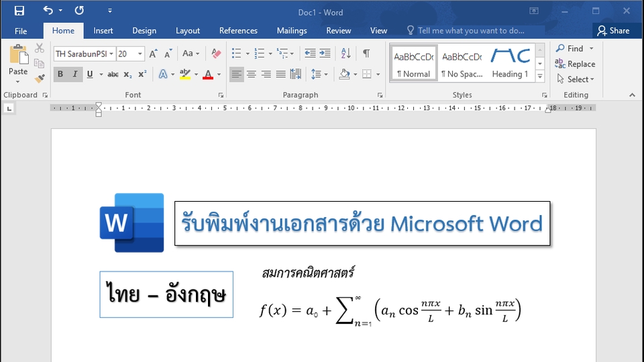The width and height of the screenshot is (644, 362).
Task: Toggle Strikethrough formatting
Action: coord(113,74)
